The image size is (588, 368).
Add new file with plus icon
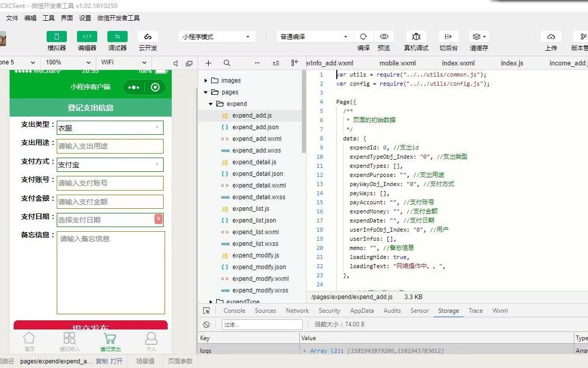point(209,63)
